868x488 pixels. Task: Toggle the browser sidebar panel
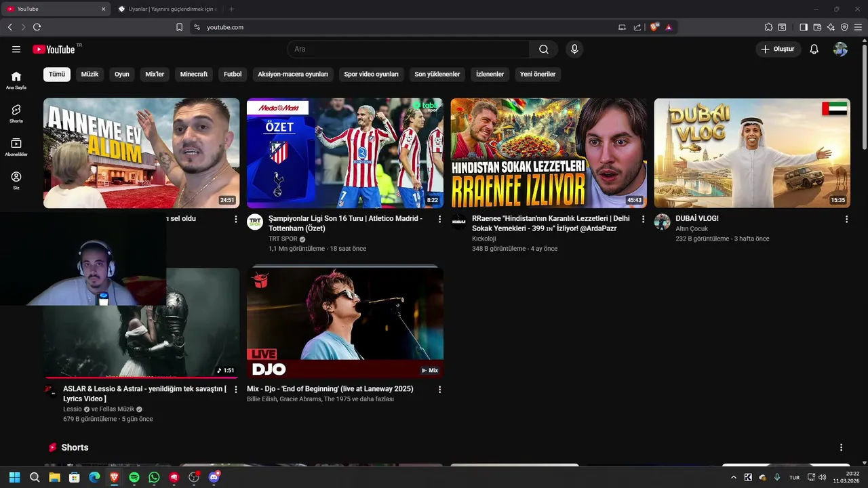point(804,27)
